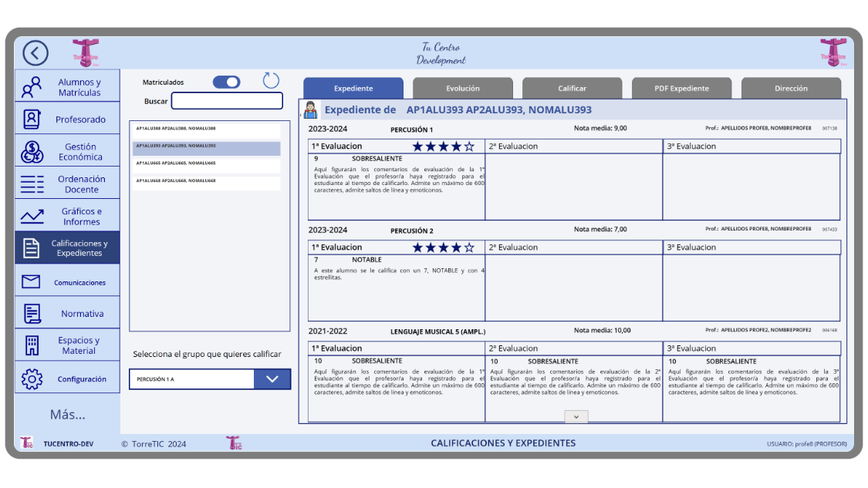
Task: Open Comunicaciones with the envelope icon
Action: coord(68,281)
